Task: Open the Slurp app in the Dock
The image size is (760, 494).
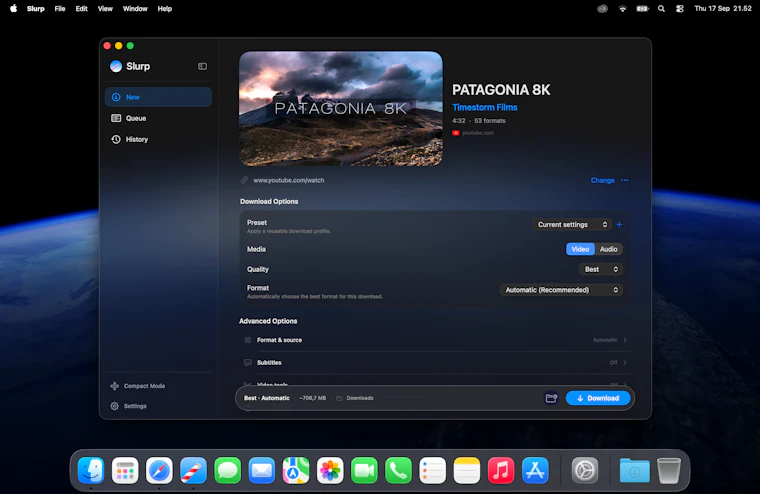Action: pyautogui.click(x=193, y=470)
